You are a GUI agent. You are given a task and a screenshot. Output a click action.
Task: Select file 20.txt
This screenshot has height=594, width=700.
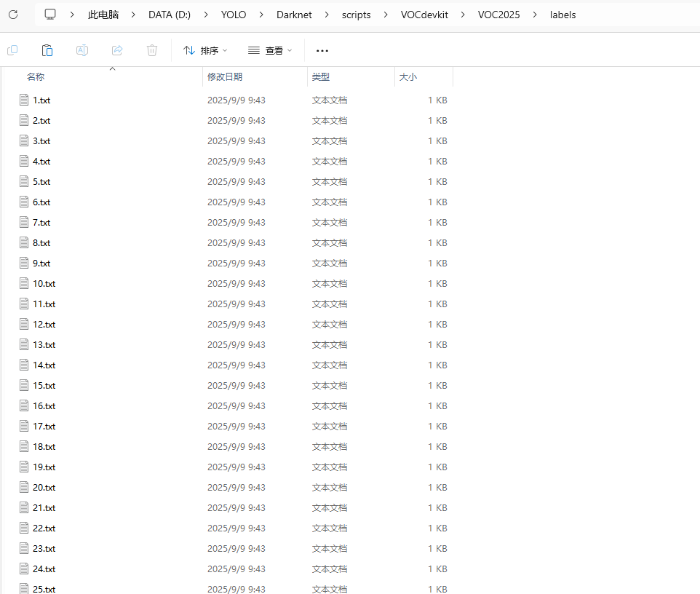click(x=44, y=488)
